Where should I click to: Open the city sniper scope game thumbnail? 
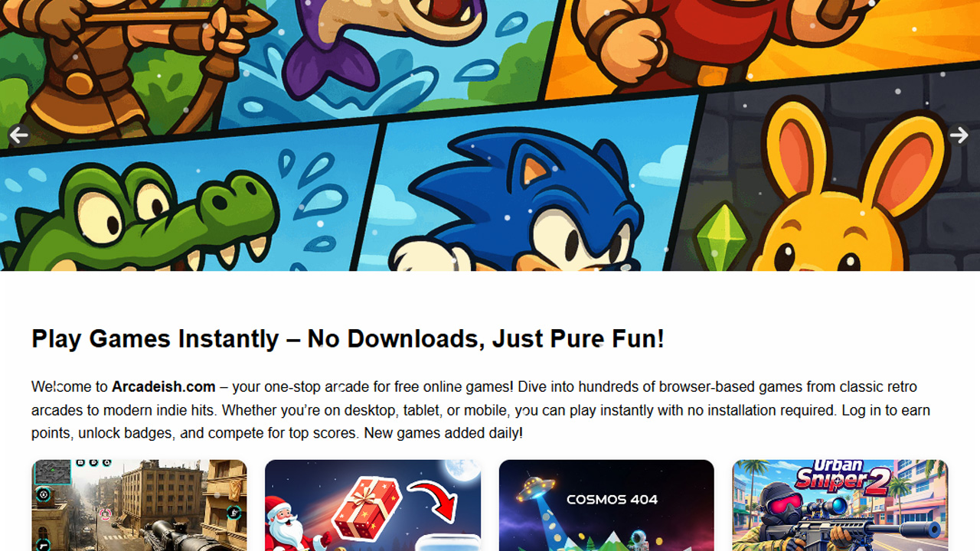click(x=139, y=505)
